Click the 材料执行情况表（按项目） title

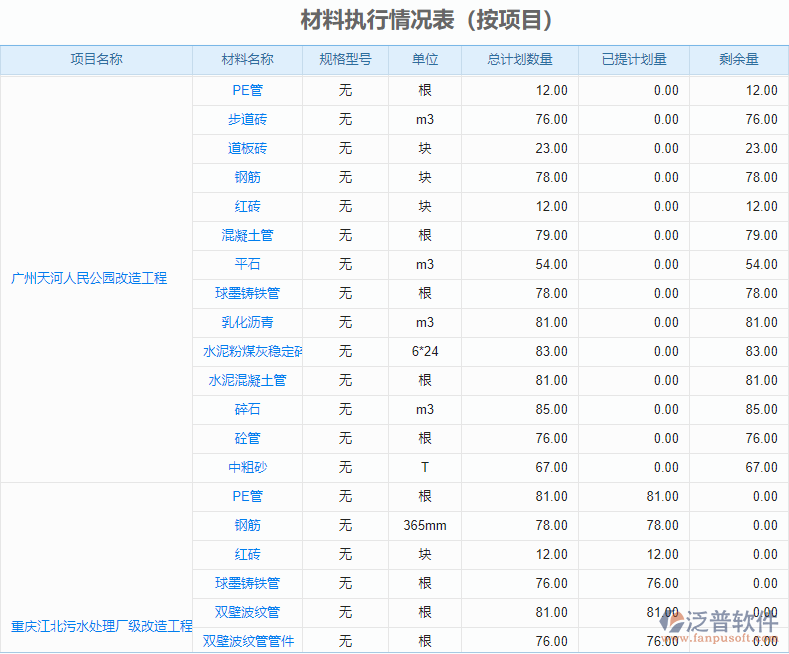click(x=427, y=20)
